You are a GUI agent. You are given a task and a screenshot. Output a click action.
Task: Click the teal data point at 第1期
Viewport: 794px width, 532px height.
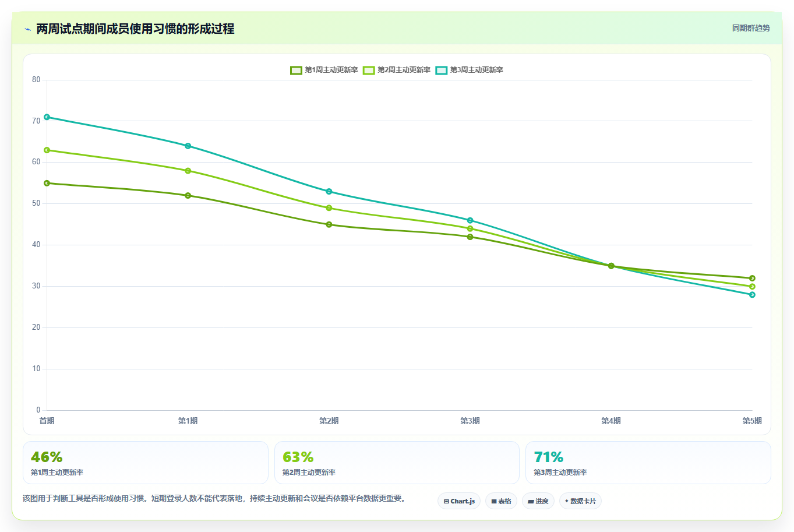[x=188, y=146]
